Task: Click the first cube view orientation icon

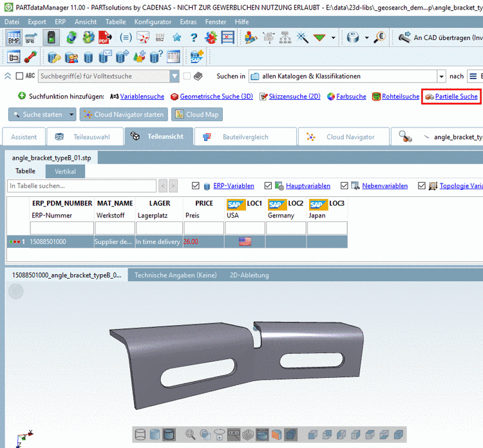Action: coord(312,434)
